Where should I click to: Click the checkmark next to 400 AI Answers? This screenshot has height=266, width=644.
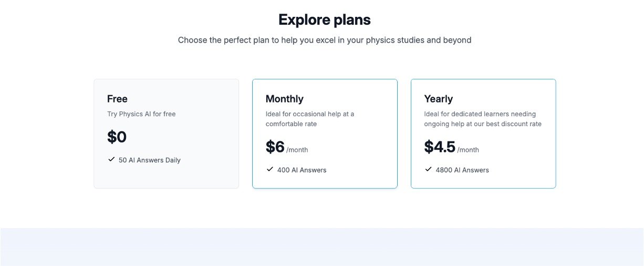(269, 169)
